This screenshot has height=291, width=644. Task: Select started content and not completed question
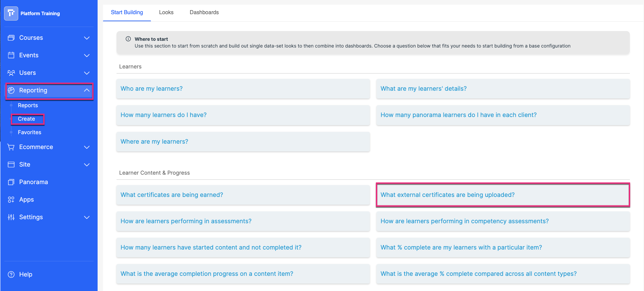(243, 248)
